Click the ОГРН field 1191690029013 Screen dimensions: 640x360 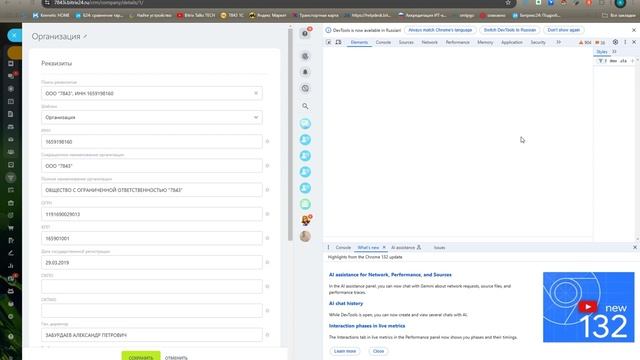click(x=152, y=214)
